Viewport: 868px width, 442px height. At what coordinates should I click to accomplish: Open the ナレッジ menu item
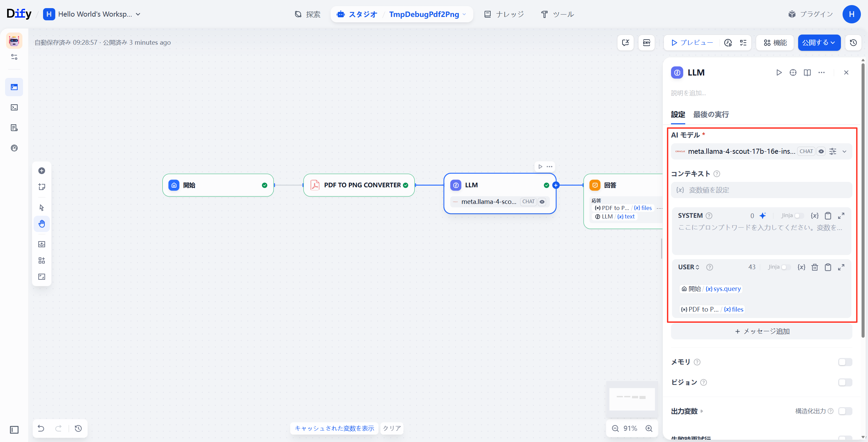[504, 14]
